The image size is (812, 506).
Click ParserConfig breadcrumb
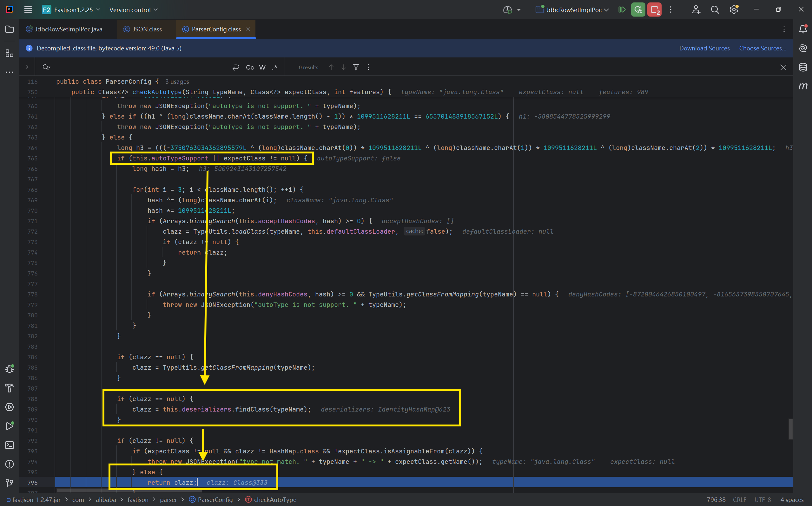point(211,500)
